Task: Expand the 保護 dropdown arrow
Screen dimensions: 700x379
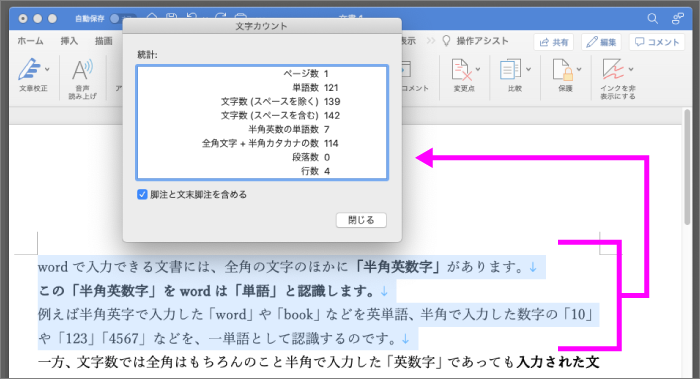Action: coord(579,69)
